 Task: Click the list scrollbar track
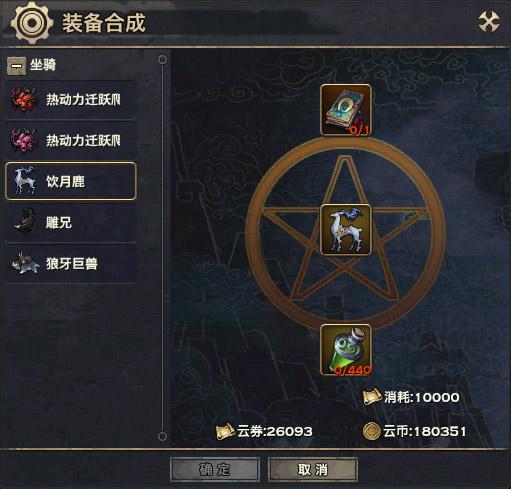(x=162, y=248)
